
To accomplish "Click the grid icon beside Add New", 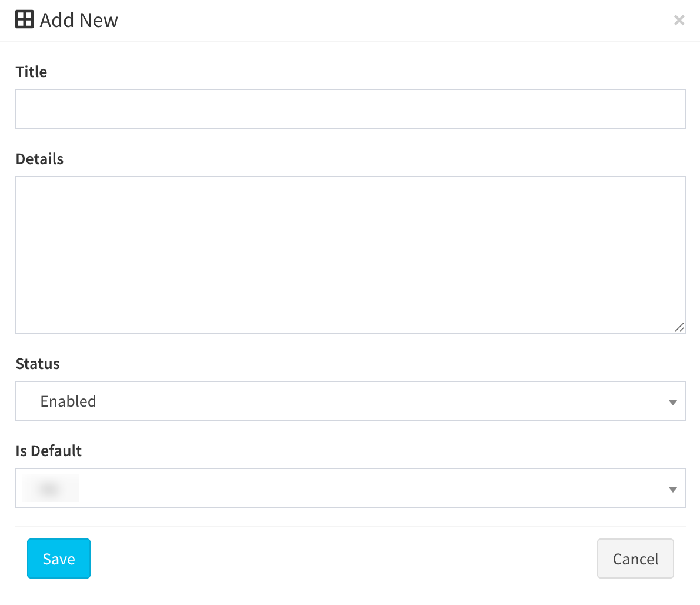I will coord(25,19).
